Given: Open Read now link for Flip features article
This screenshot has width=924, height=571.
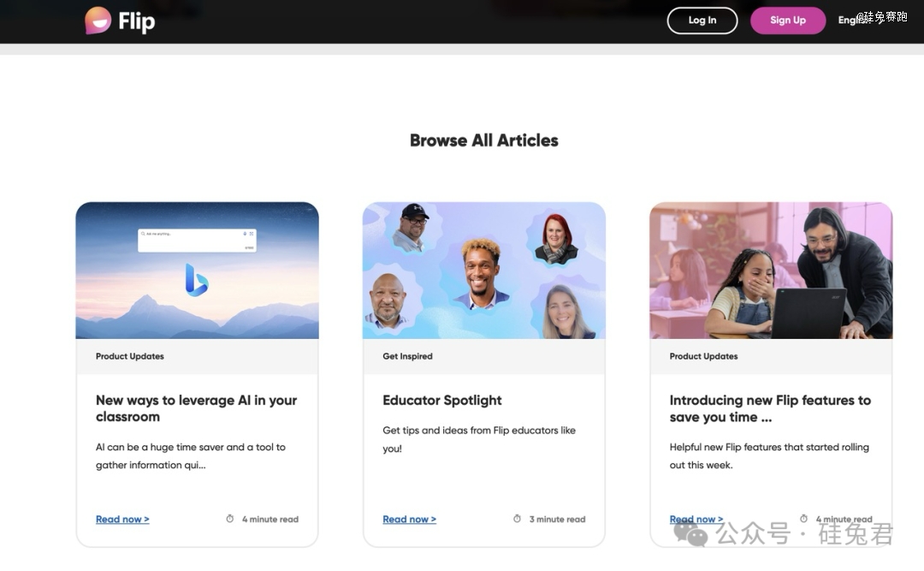Looking at the screenshot, I should click(696, 519).
